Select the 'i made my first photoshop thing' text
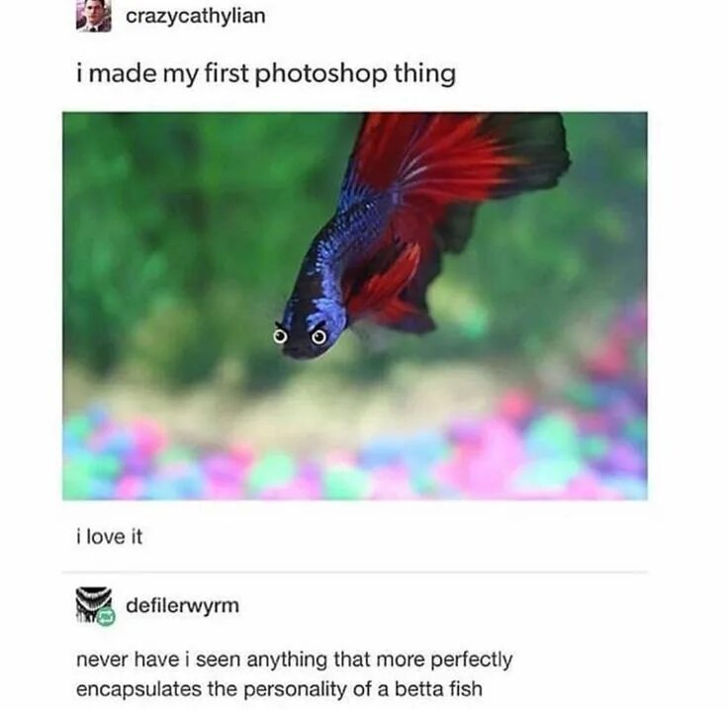This screenshot has width=728, height=710. [266, 74]
